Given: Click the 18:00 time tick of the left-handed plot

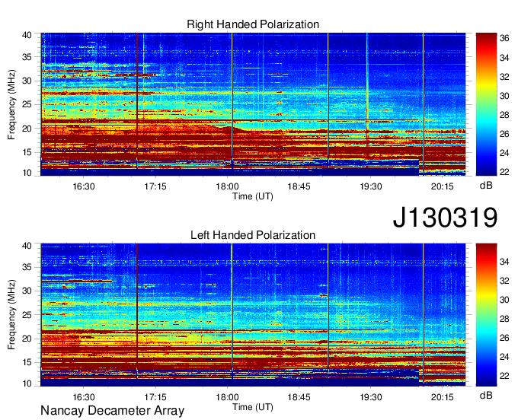Looking at the screenshot, I should point(227,397).
